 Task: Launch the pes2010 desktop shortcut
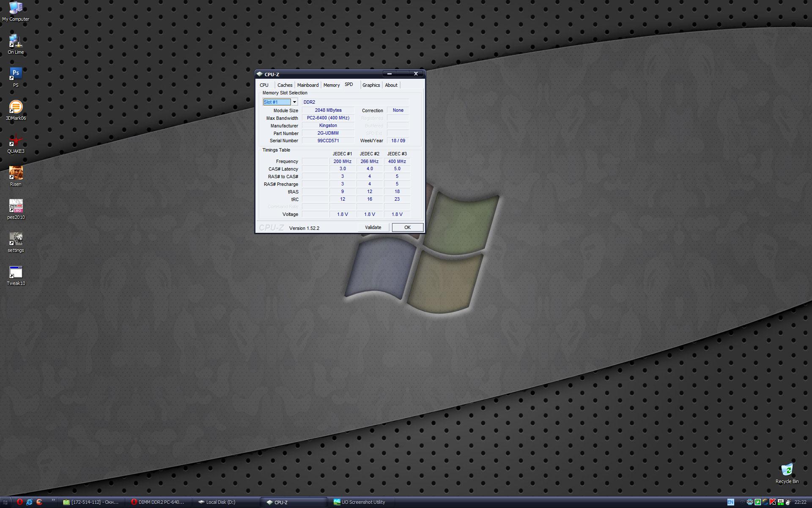coord(16,210)
